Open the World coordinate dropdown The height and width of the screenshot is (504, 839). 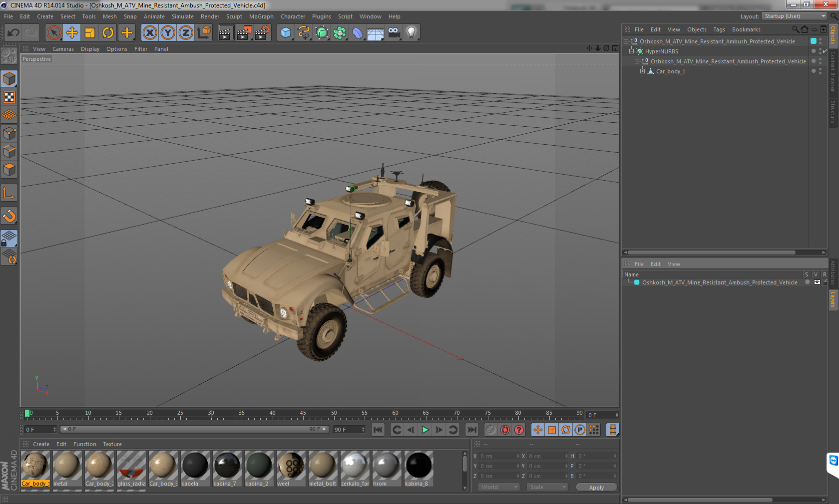[x=499, y=487]
